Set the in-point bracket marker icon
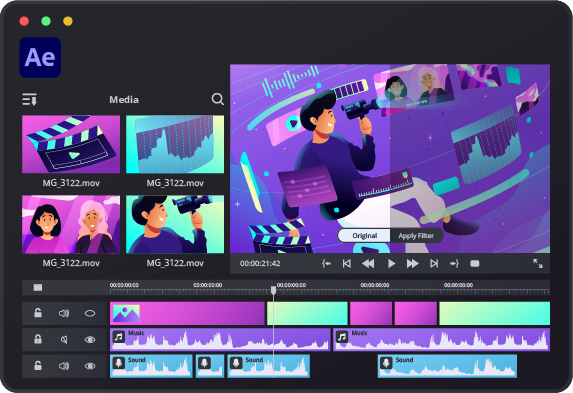Screen dimensions: 573x393 click(x=326, y=264)
